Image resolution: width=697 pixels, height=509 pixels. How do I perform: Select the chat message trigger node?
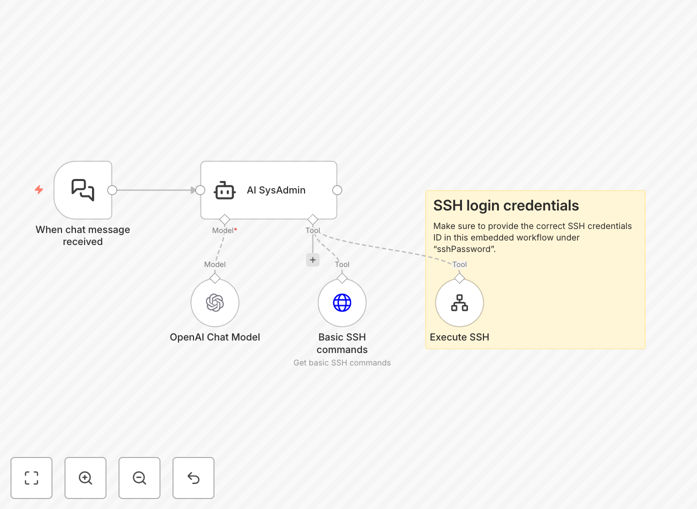(x=83, y=190)
